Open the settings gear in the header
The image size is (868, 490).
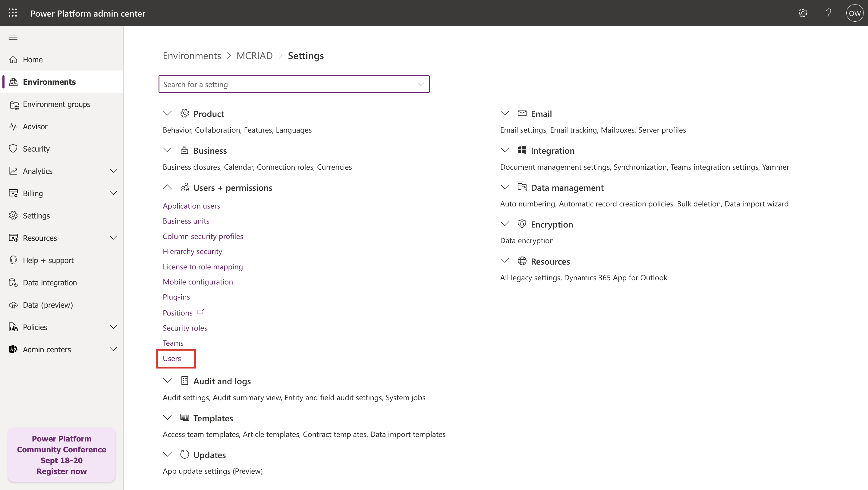point(803,13)
